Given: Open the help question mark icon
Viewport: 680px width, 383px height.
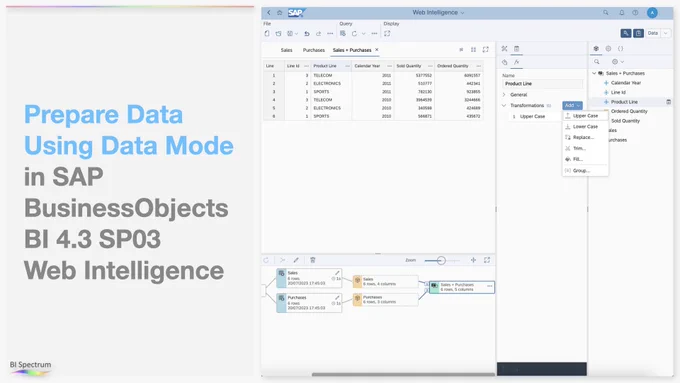Looking at the screenshot, I should pyautogui.click(x=635, y=13).
